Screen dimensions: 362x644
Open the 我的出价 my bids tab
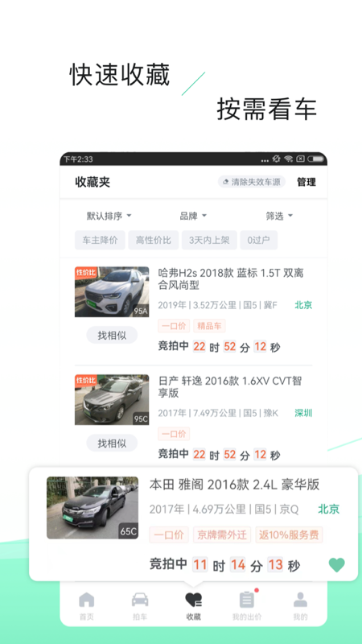pos(247,605)
